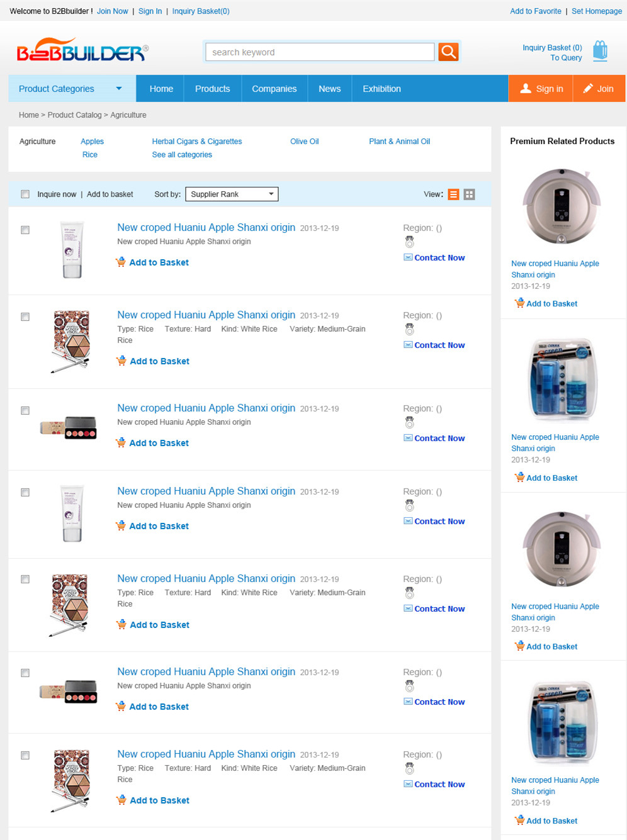Open the Supplier Rank sort dropdown
This screenshot has width=627, height=840.
(232, 194)
